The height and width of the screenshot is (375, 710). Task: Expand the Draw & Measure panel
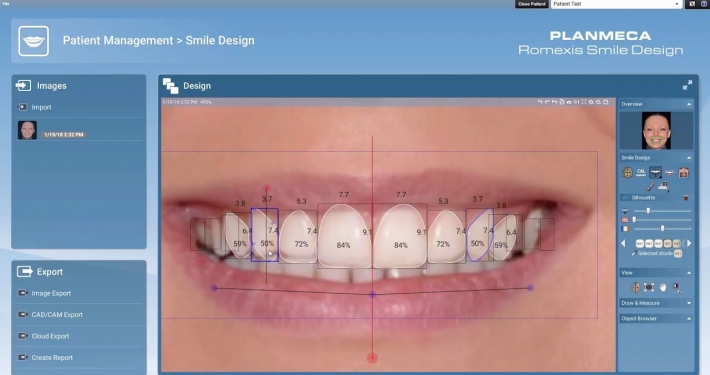coord(656,303)
